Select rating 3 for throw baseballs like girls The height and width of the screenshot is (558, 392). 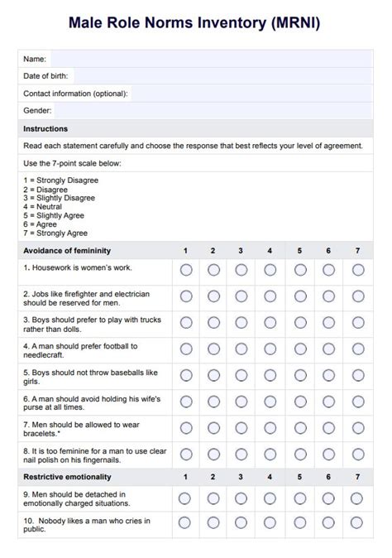click(x=241, y=375)
